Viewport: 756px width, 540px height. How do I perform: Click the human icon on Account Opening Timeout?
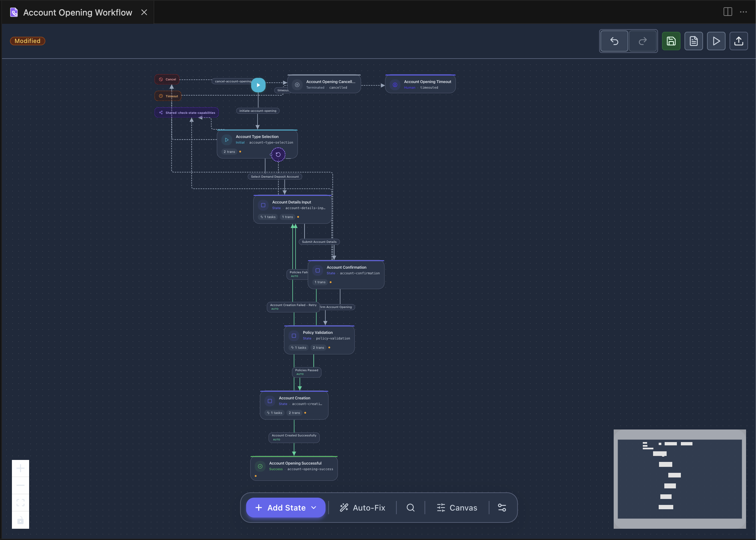click(395, 85)
